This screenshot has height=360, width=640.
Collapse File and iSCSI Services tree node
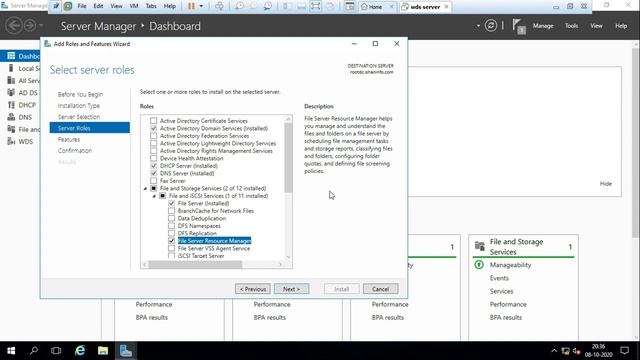(154, 196)
